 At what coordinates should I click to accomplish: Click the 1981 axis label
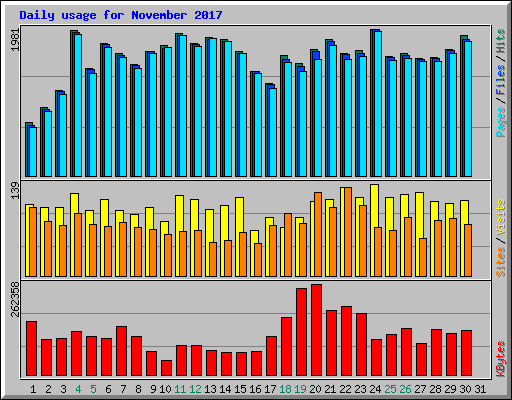tap(15, 40)
